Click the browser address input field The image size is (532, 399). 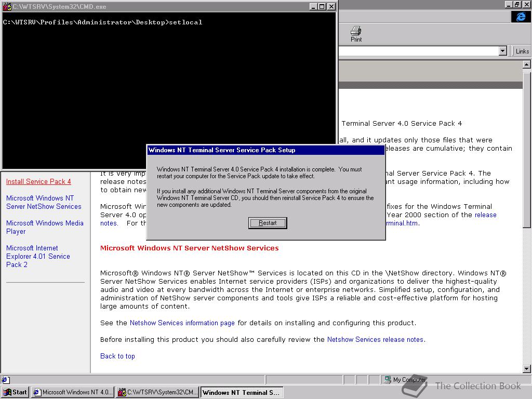pos(419,51)
